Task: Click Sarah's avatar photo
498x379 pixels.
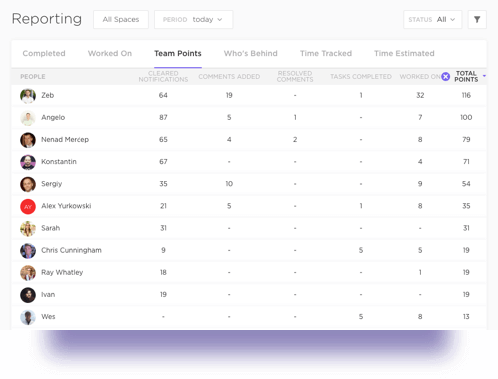Action: click(28, 229)
